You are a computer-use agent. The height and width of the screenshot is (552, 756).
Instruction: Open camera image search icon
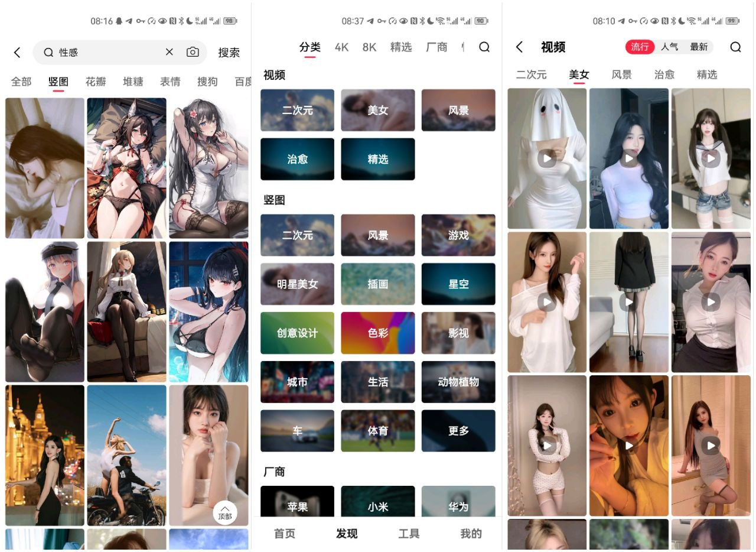click(x=193, y=52)
